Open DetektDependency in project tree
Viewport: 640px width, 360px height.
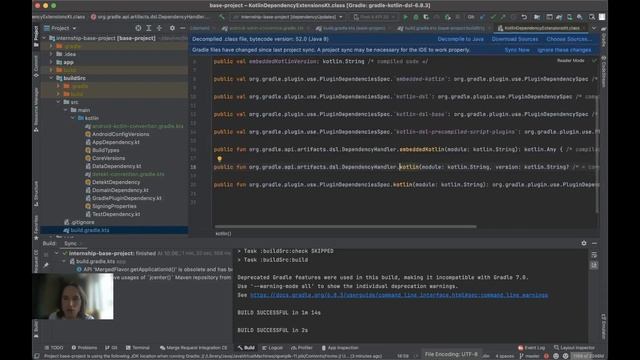pos(116,182)
